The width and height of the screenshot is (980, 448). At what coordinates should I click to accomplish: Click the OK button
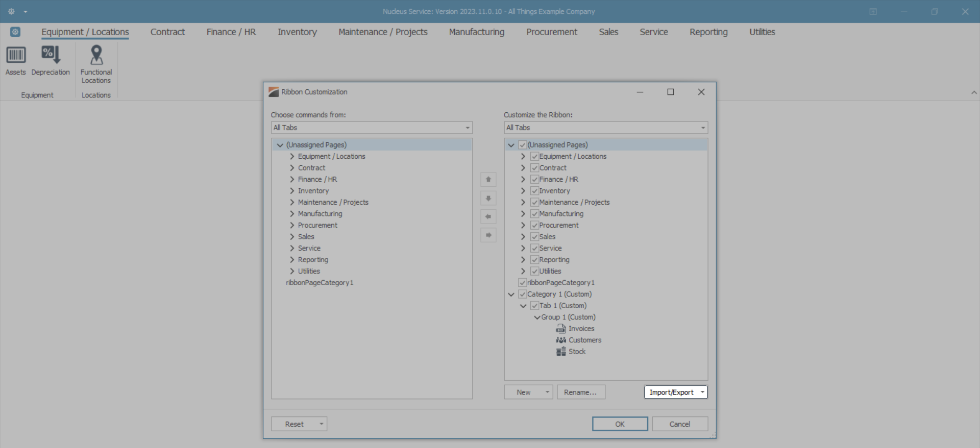tap(620, 424)
